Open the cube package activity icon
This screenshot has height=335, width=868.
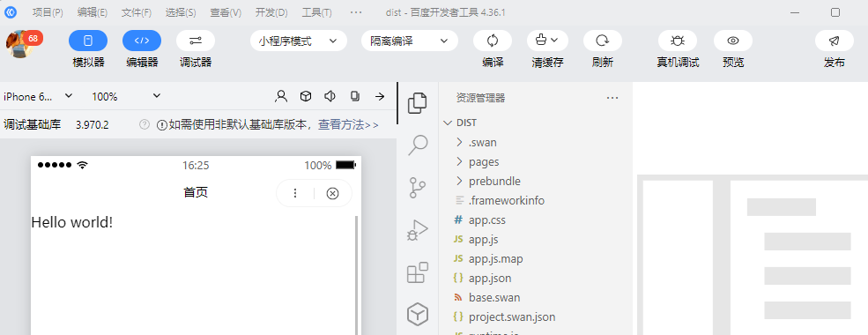tap(418, 315)
